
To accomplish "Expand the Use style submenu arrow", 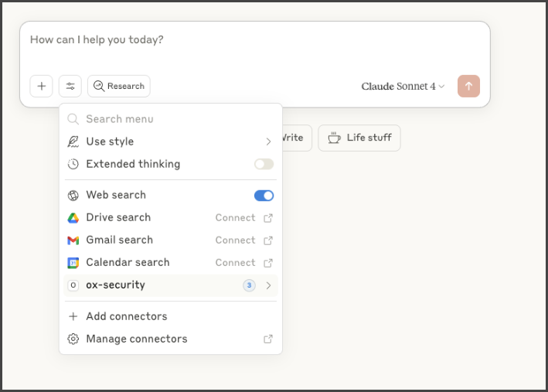I will [268, 141].
